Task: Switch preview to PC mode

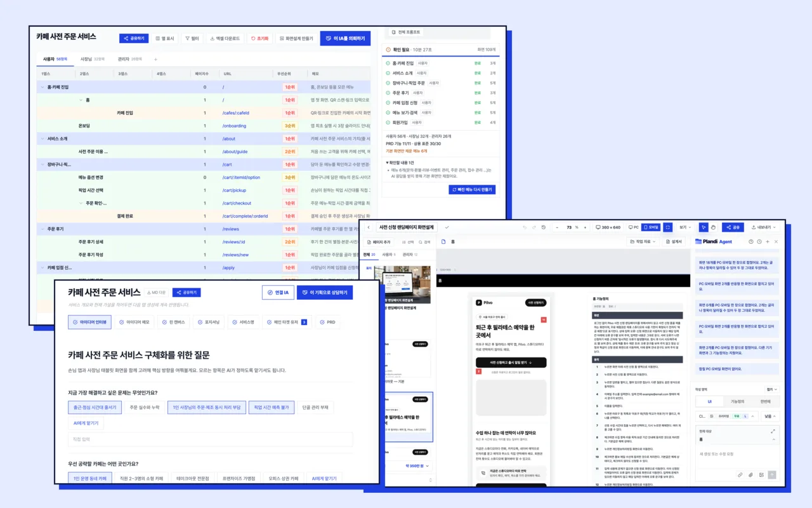Action: (x=634, y=227)
